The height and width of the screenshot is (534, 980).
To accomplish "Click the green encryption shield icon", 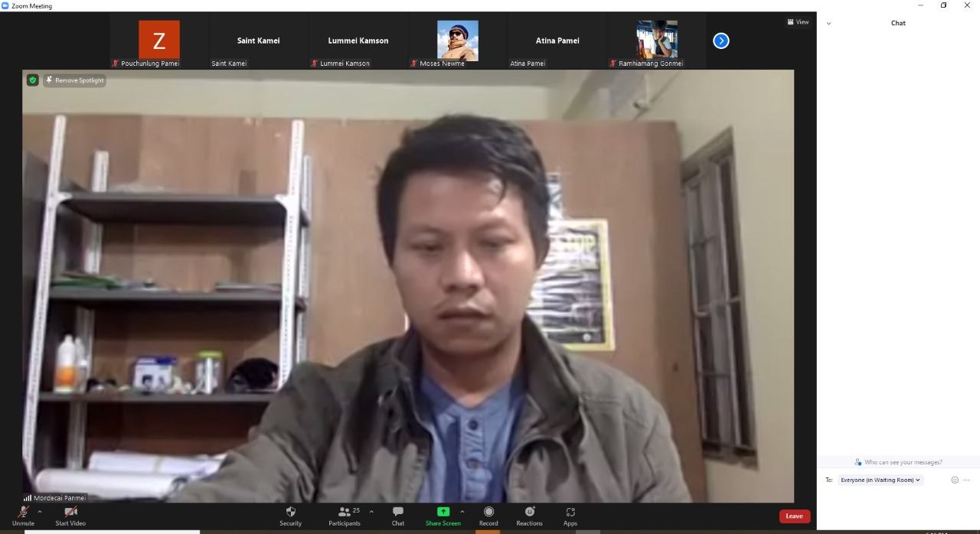I will 32,80.
